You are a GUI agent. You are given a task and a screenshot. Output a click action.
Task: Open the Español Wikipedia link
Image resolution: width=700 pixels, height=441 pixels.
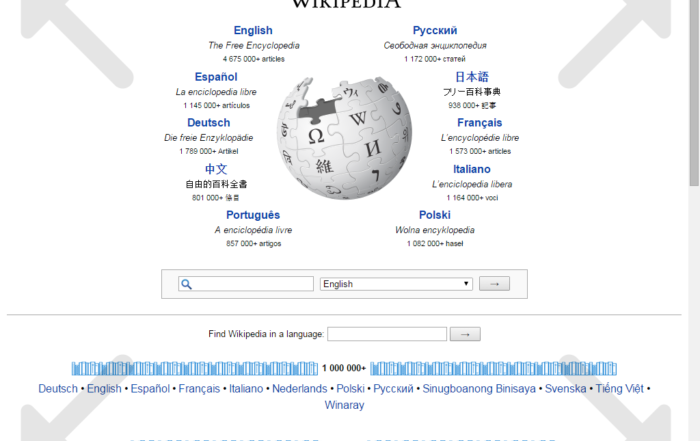(x=216, y=77)
